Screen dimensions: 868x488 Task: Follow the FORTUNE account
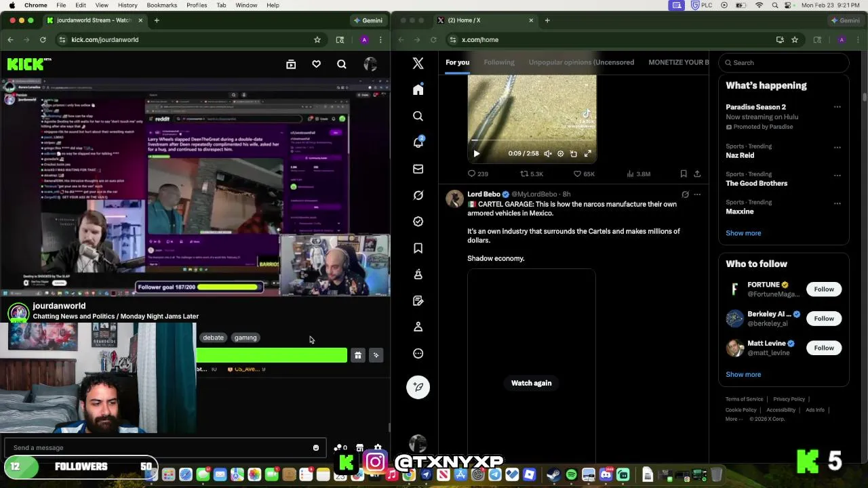(x=824, y=289)
